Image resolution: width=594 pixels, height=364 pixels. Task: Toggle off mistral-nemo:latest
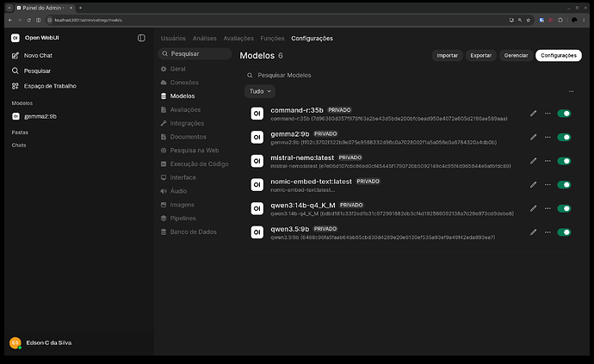click(x=564, y=161)
